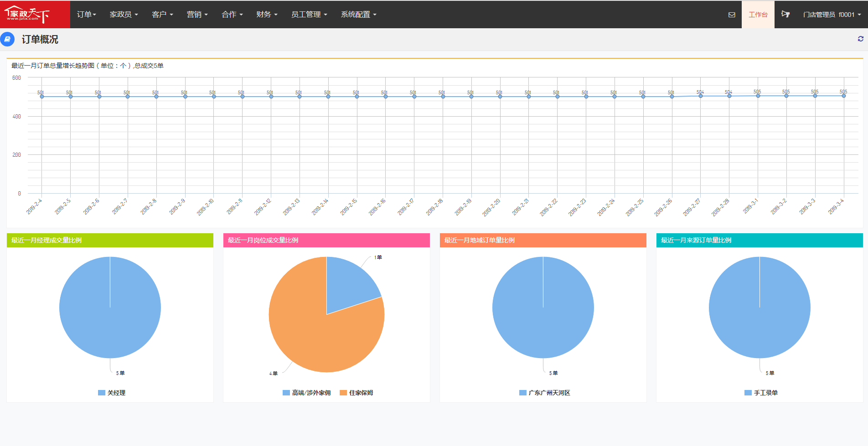Expand the 家政员 menu

coord(124,15)
